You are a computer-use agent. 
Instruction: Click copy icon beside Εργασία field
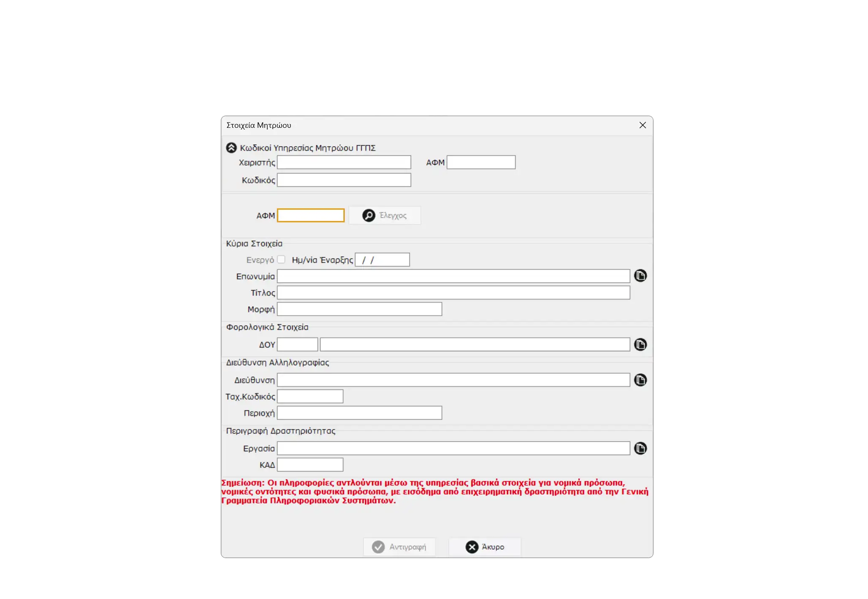tap(640, 448)
